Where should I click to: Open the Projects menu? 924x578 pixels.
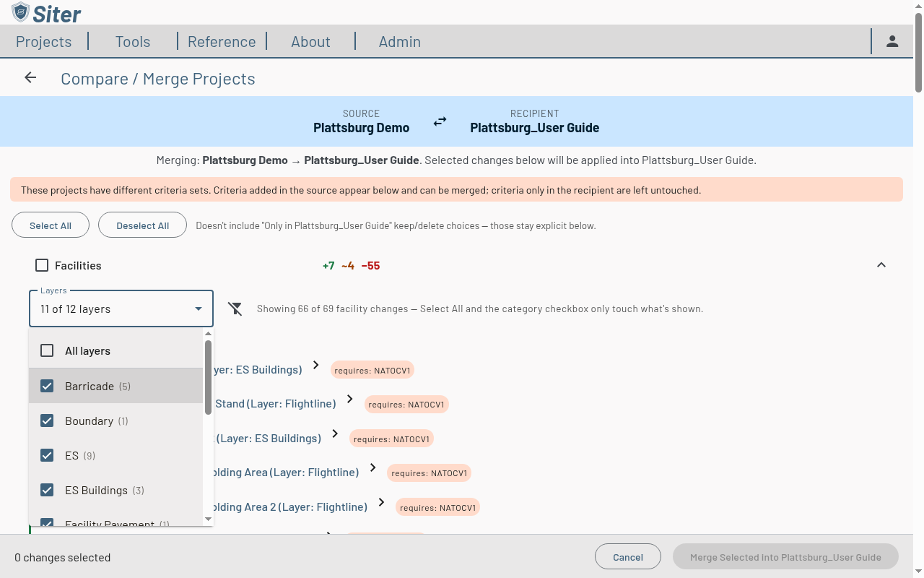(44, 41)
